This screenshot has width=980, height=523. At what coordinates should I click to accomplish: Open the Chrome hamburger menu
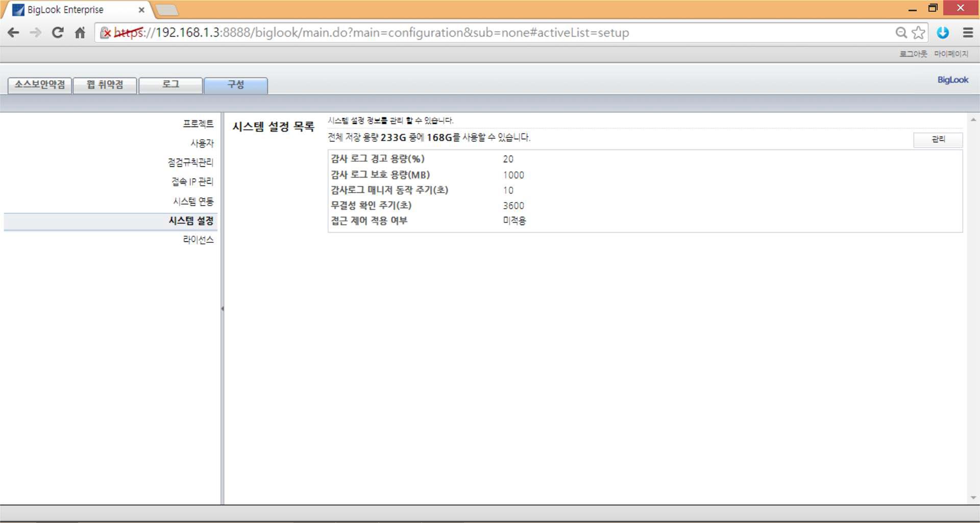point(968,33)
